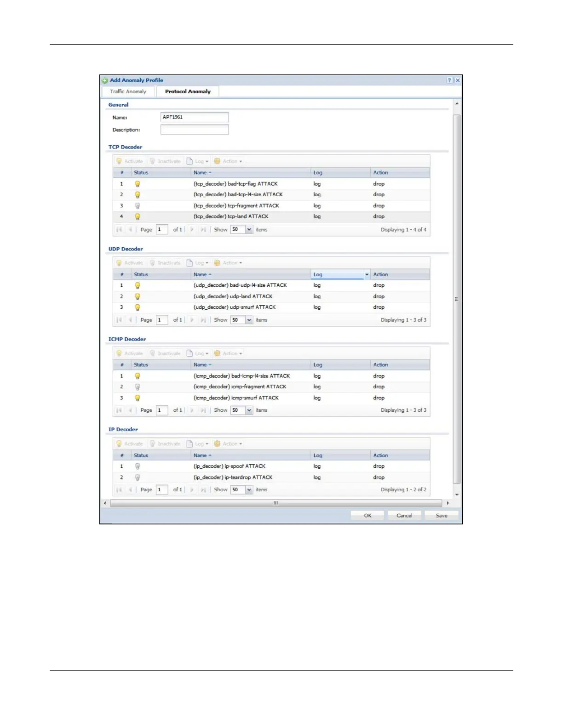Screen dimensions: 563x728
Task: Open Log dropdown in TCP Decoder toolbar
Action: (198, 161)
